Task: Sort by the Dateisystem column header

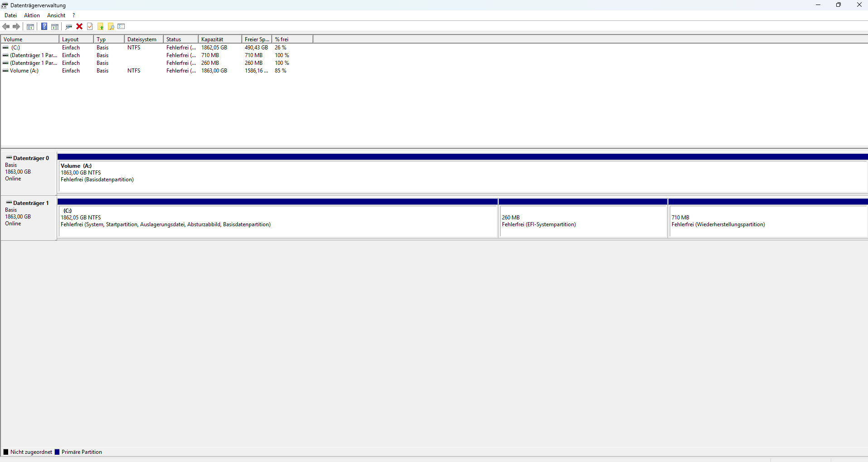Action: click(144, 39)
